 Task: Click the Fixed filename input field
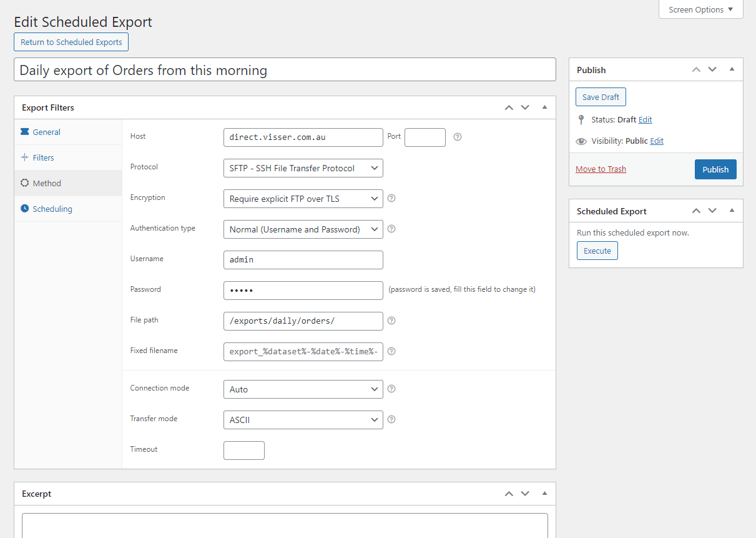coord(303,352)
